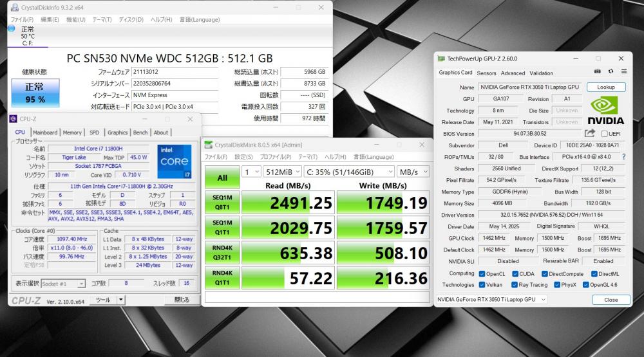Screen dimensions: 644x357
Task: Open the C: 35% drive selection dropdown
Action: click(x=350, y=172)
